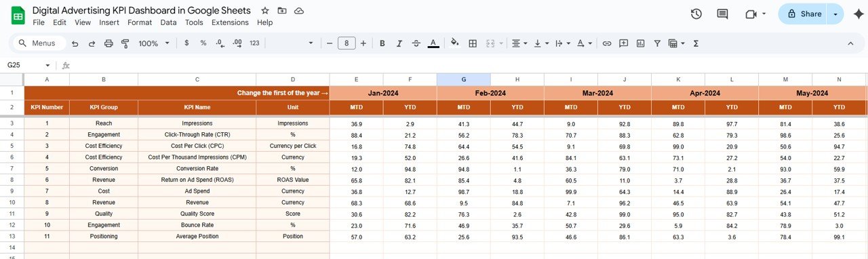
Task: Select the KPI Group header cell
Action: (x=104, y=108)
